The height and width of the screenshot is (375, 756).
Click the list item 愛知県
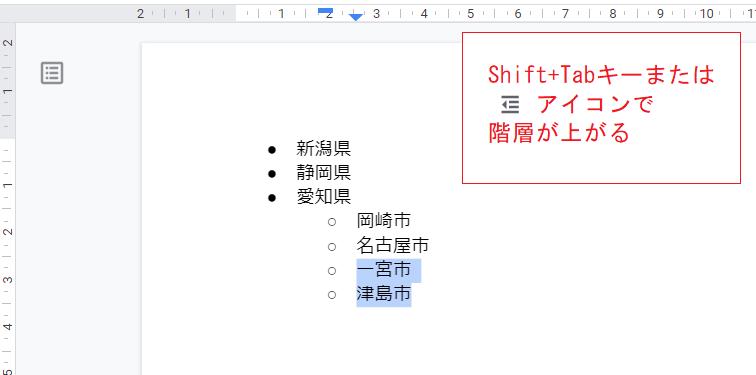pos(324,197)
